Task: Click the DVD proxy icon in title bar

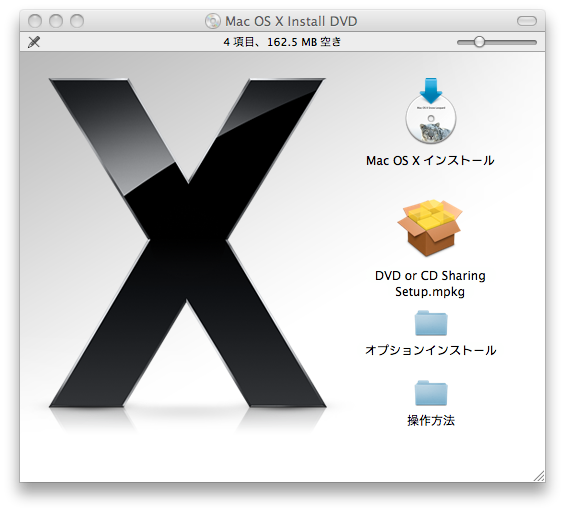Action: pos(213,21)
